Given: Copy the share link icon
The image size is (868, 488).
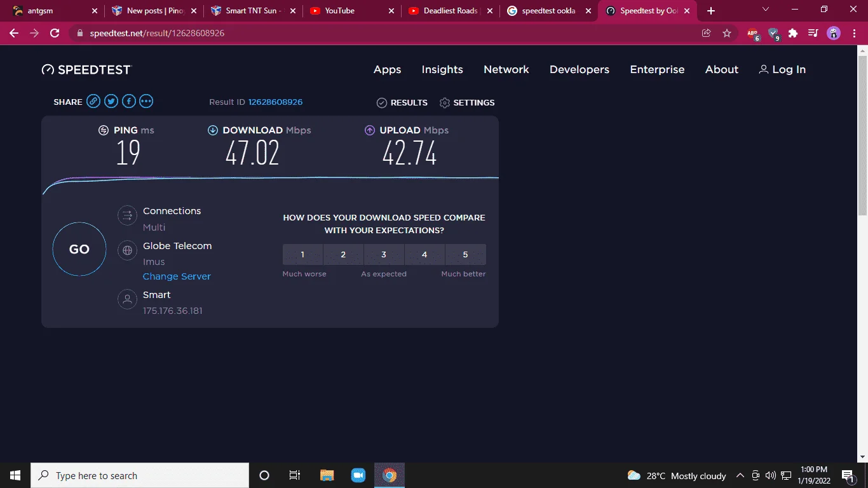Looking at the screenshot, I should (93, 101).
